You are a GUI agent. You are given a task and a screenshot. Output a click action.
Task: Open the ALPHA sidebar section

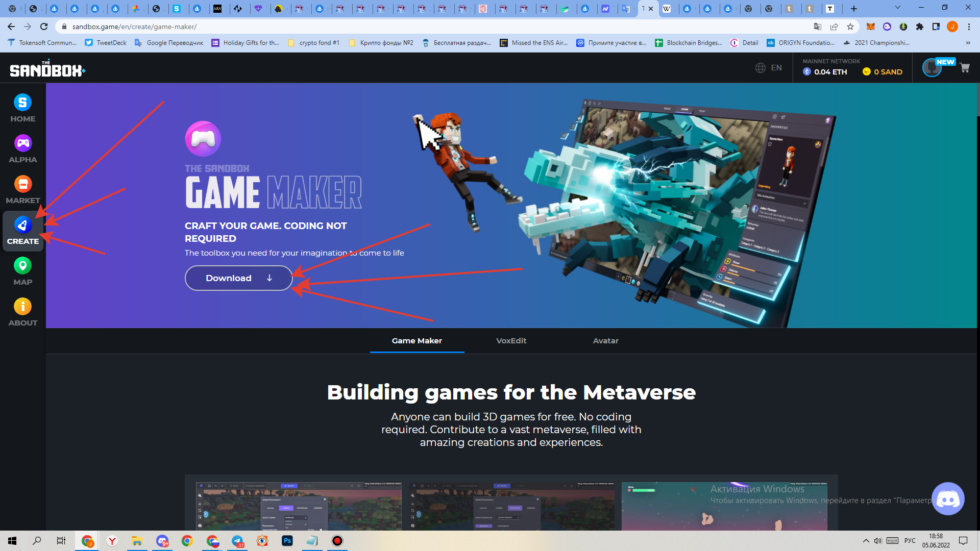[22, 149]
